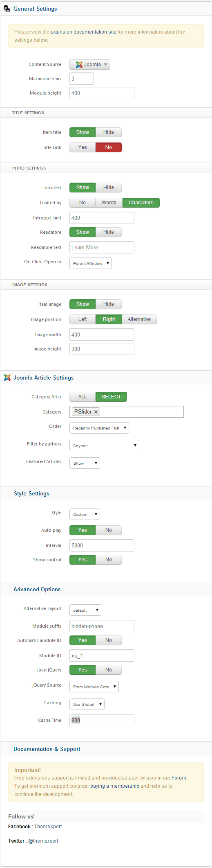
Task: Click the Joomla Article Settings heading
Action: (x=44, y=377)
